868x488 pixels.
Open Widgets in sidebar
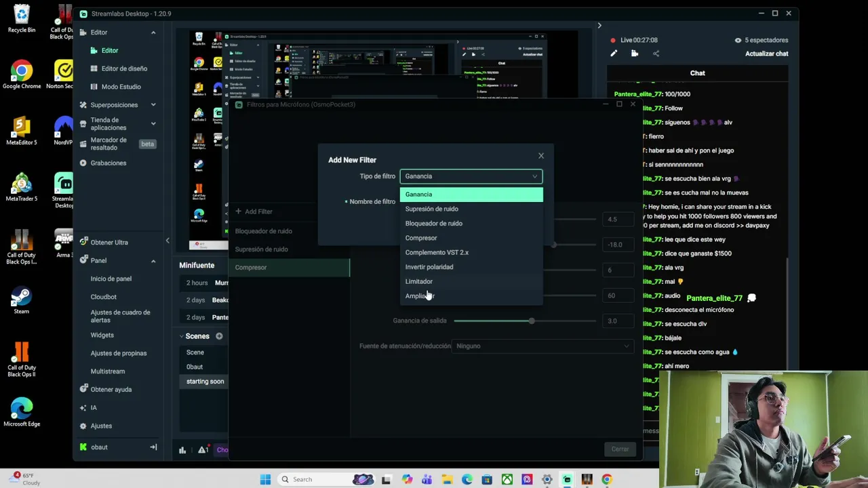(102, 335)
